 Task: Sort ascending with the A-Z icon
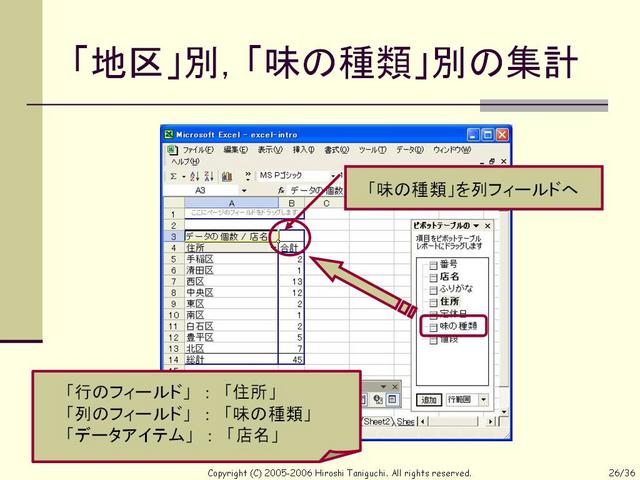[x=195, y=176]
